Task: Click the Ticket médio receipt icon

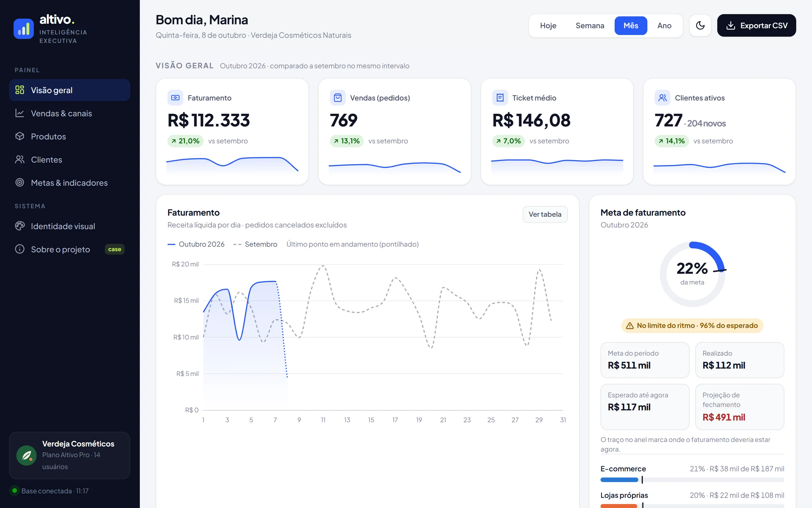Action: (x=500, y=98)
